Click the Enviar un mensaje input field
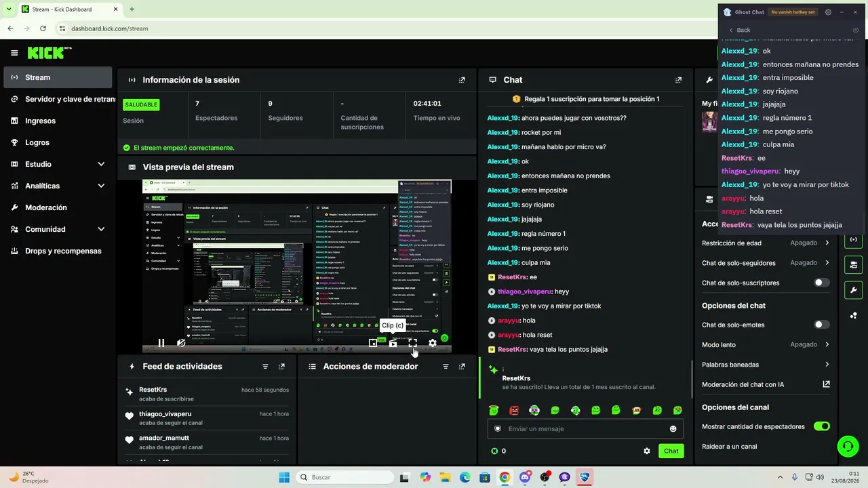The height and width of the screenshot is (488, 868). click(585, 429)
